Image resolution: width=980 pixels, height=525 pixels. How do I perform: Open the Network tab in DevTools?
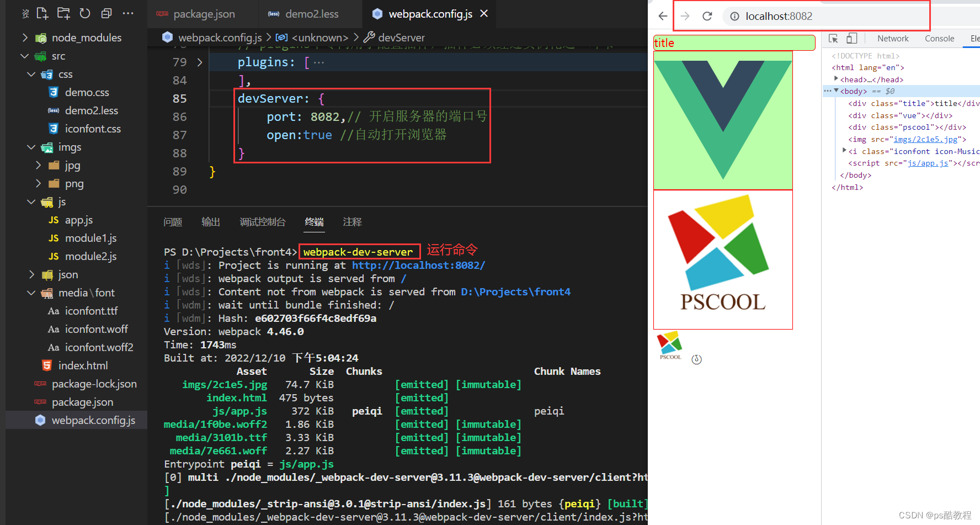pyautogui.click(x=893, y=39)
